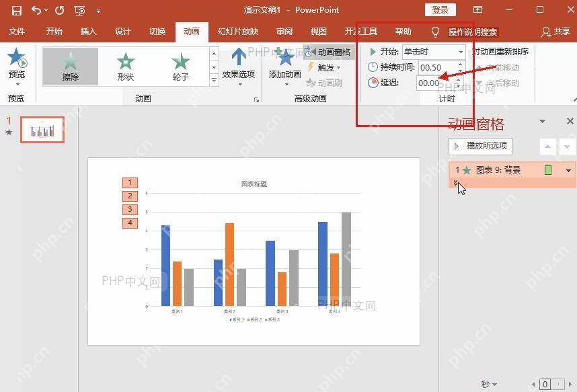Open the 秒 seconds zoom dropdown
The width and height of the screenshot is (577, 392).
pyautogui.click(x=489, y=385)
